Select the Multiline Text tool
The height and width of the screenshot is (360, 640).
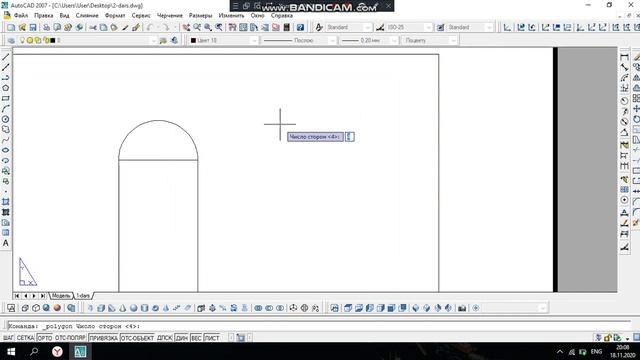[5, 243]
